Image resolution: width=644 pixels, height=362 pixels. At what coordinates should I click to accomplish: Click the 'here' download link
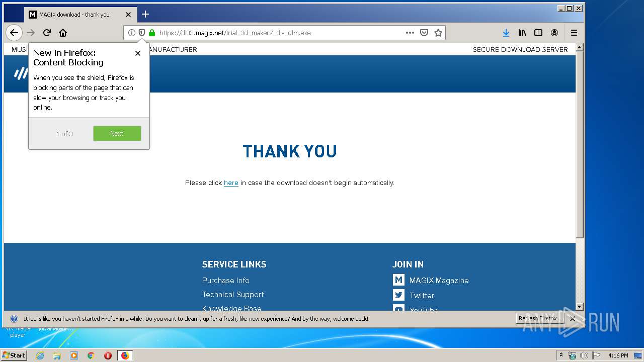click(x=231, y=183)
